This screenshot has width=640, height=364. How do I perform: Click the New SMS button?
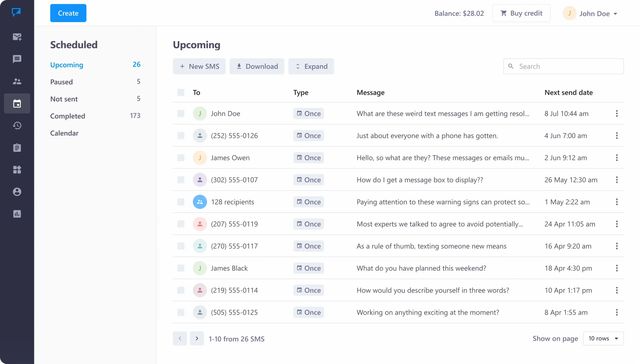point(199,66)
